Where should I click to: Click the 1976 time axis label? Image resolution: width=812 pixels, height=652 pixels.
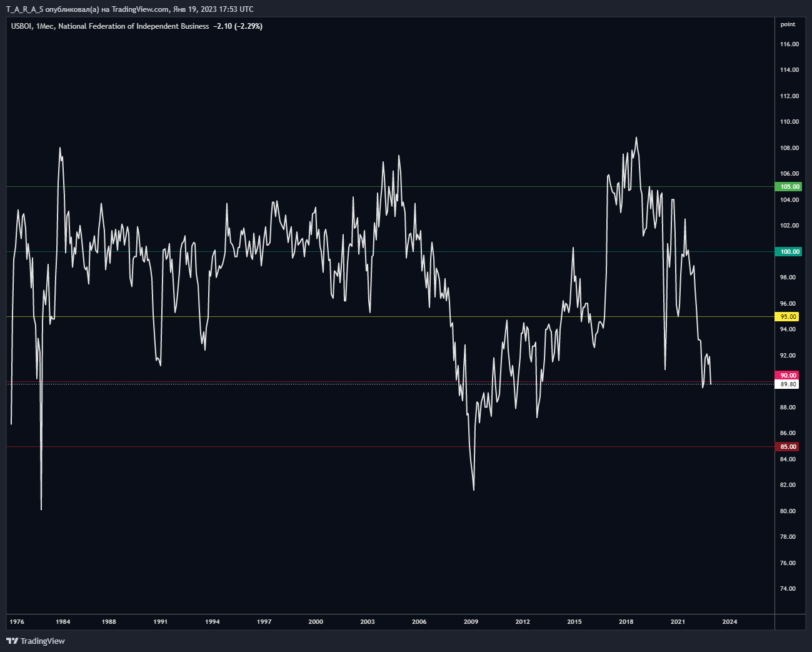coord(17,622)
